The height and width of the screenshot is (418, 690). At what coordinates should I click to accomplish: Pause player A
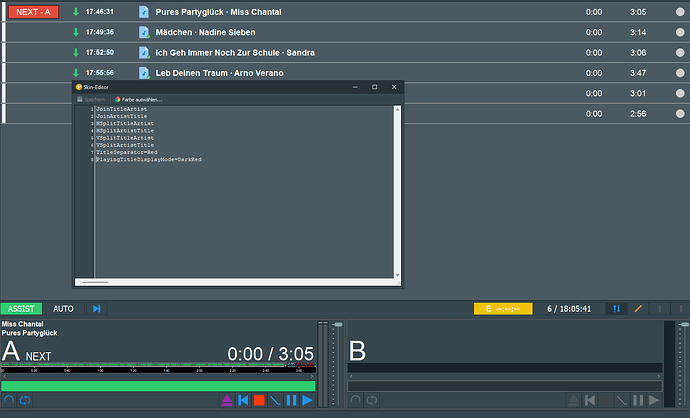tap(291, 401)
